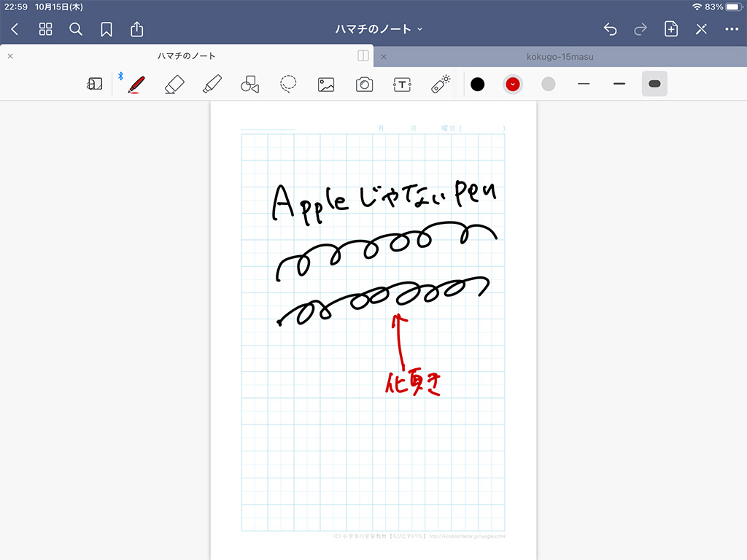Choose the black pen color

click(477, 85)
